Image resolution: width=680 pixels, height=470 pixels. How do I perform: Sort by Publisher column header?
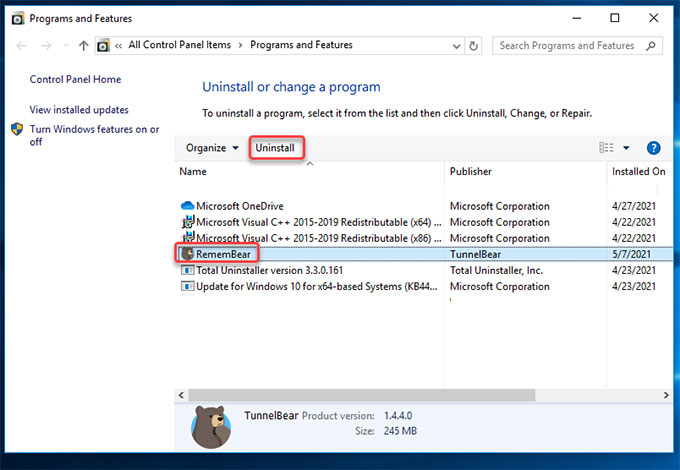471,172
